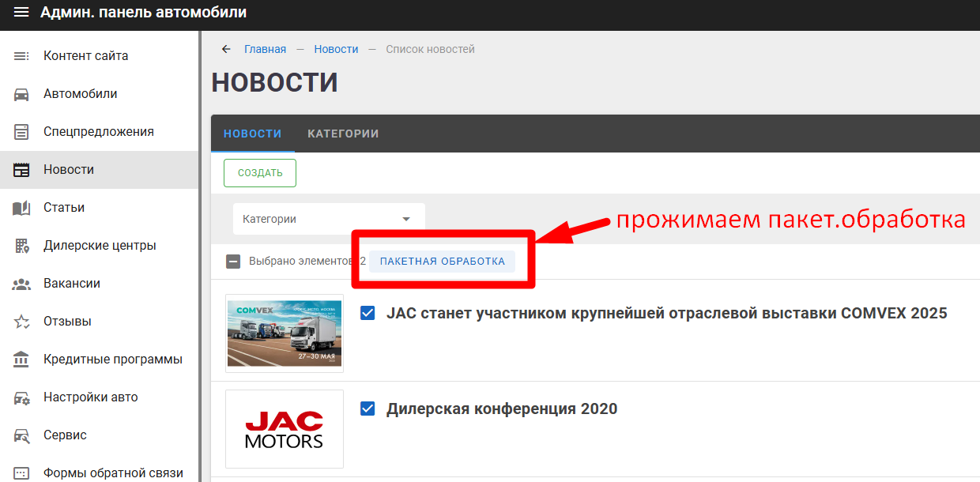Click the back arrow in breadcrumbs

click(x=226, y=49)
